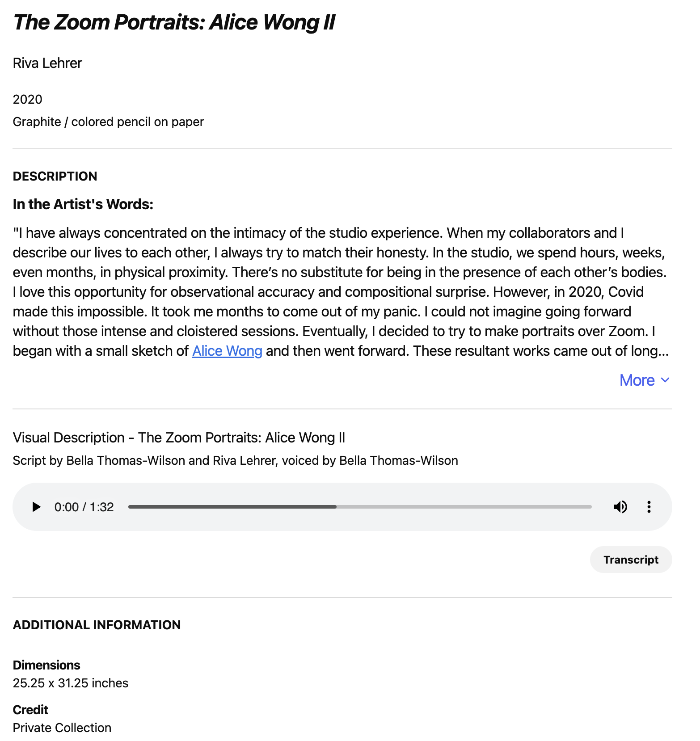Seek in the audio progress bar
The width and height of the screenshot is (700, 741).
pos(360,507)
